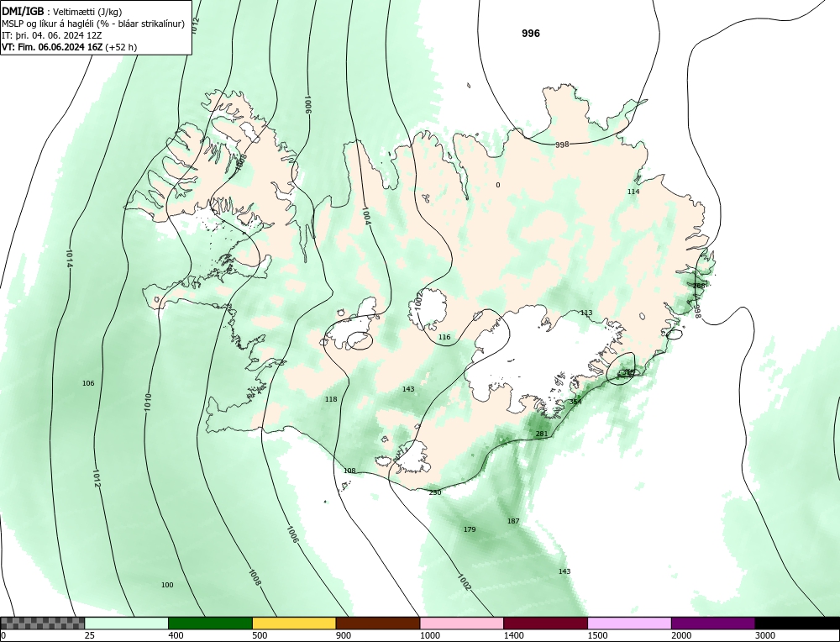Select the legend scale label '1400'
The width and height of the screenshot is (840, 642).
point(513,636)
